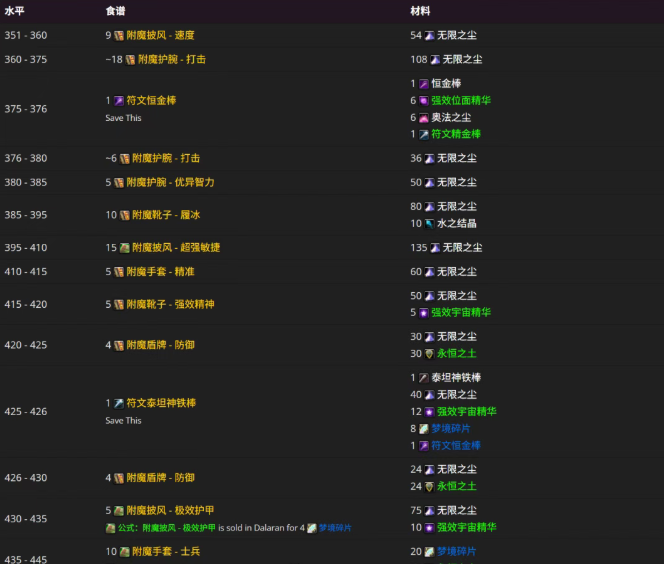Image resolution: width=664 pixels, height=564 pixels.
Task: Click the 泰坦神铁棒 rod icon
Action: click(x=424, y=378)
